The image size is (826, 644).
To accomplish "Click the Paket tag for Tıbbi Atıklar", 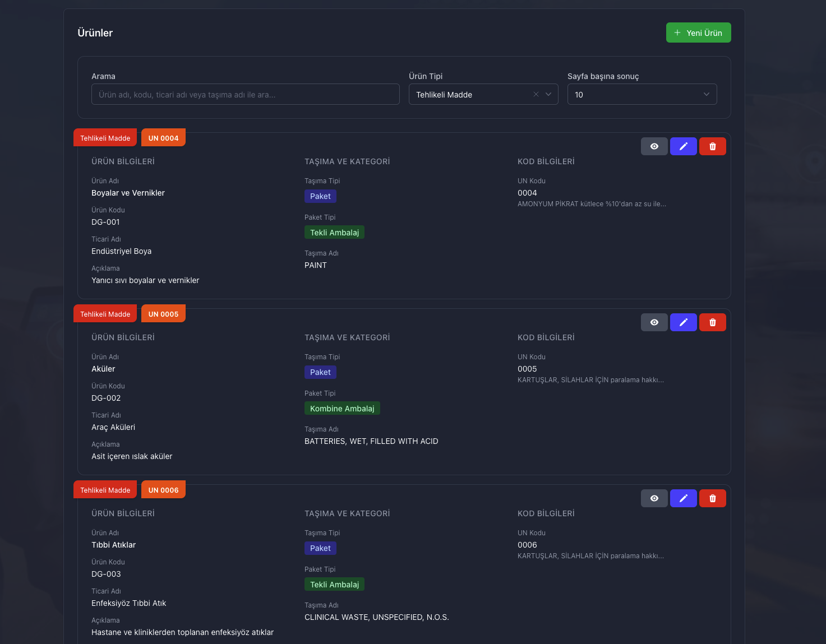I will coord(320,548).
